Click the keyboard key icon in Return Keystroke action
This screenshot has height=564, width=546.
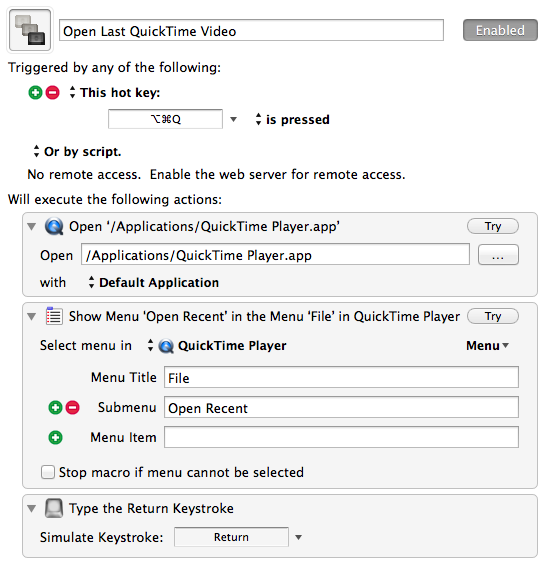(x=54, y=508)
